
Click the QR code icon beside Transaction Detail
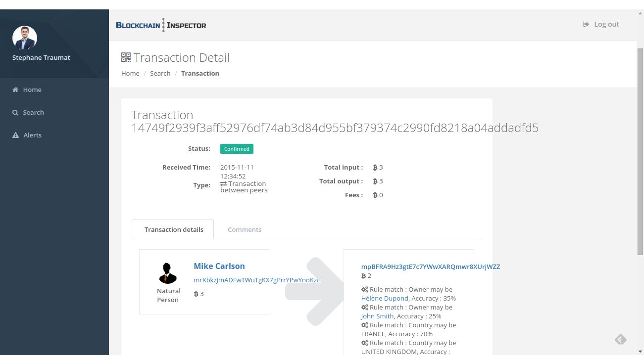(x=126, y=57)
